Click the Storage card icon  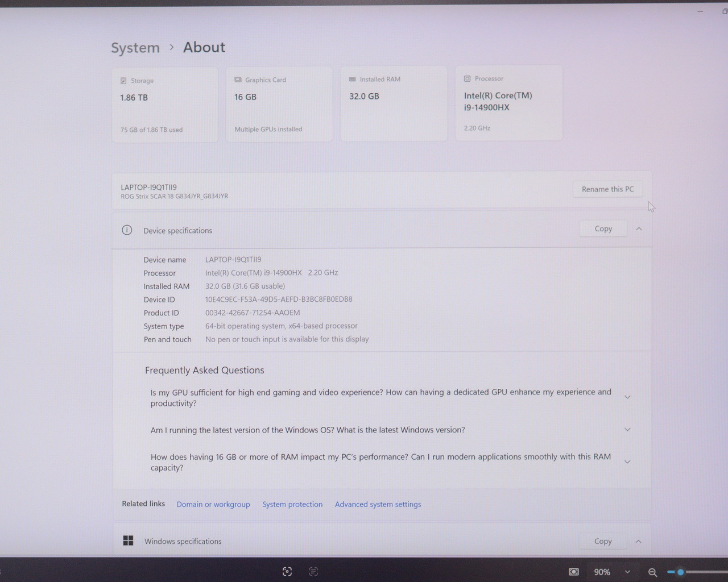point(123,81)
